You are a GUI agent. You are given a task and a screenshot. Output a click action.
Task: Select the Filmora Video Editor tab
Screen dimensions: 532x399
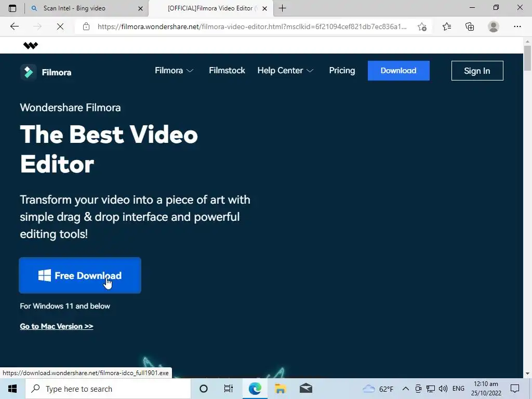click(x=211, y=8)
